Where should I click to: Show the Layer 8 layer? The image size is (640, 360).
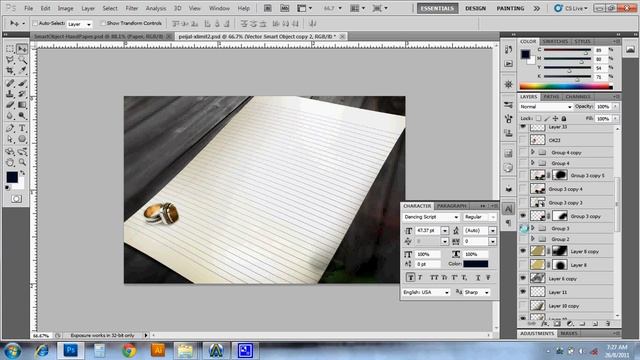523,265
